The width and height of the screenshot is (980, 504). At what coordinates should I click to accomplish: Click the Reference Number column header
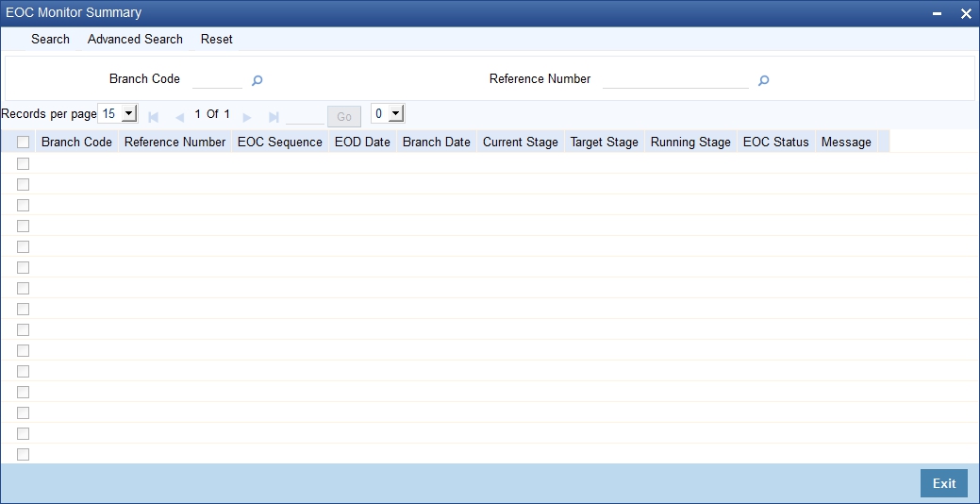click(x=175, y=142)
